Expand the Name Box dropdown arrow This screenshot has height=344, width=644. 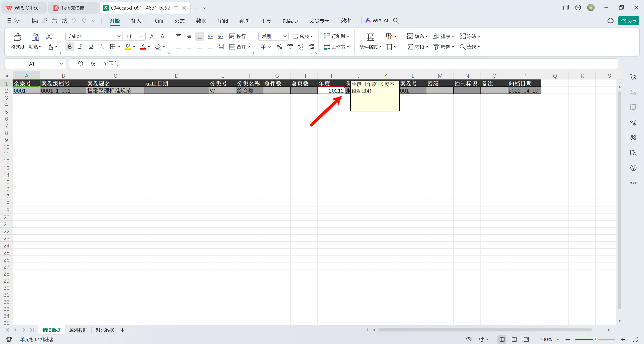(61, 64)
